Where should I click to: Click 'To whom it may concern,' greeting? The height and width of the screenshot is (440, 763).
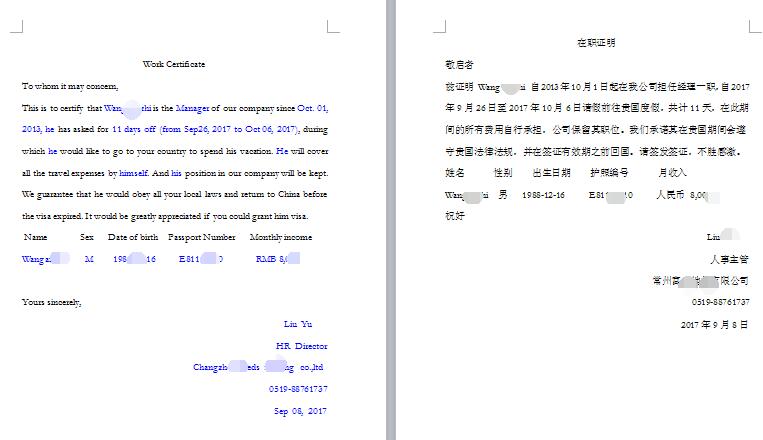point(70,86)
